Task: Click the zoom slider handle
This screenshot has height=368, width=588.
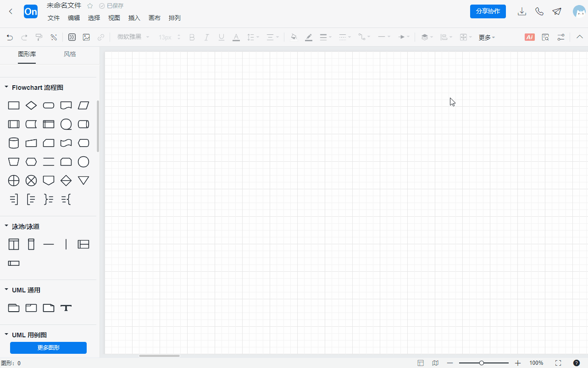Action: coord(482,363)
